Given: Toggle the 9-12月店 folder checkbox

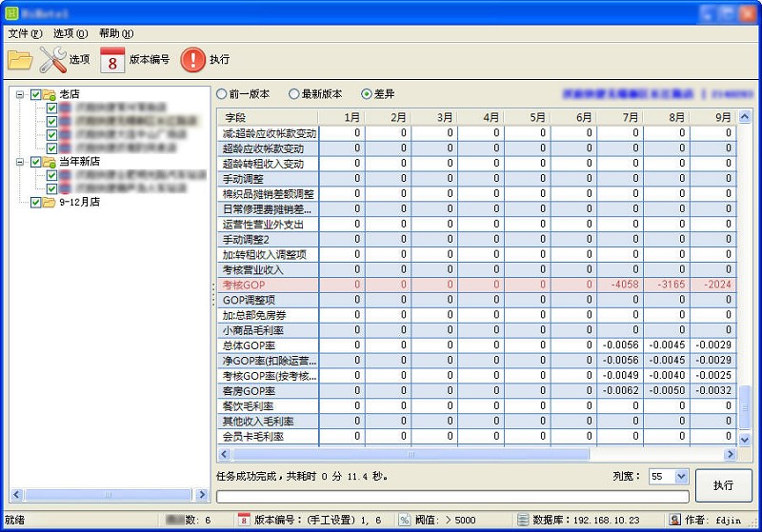Looking at the screenshot, I should pyautogui.click(x=36, y=202).
